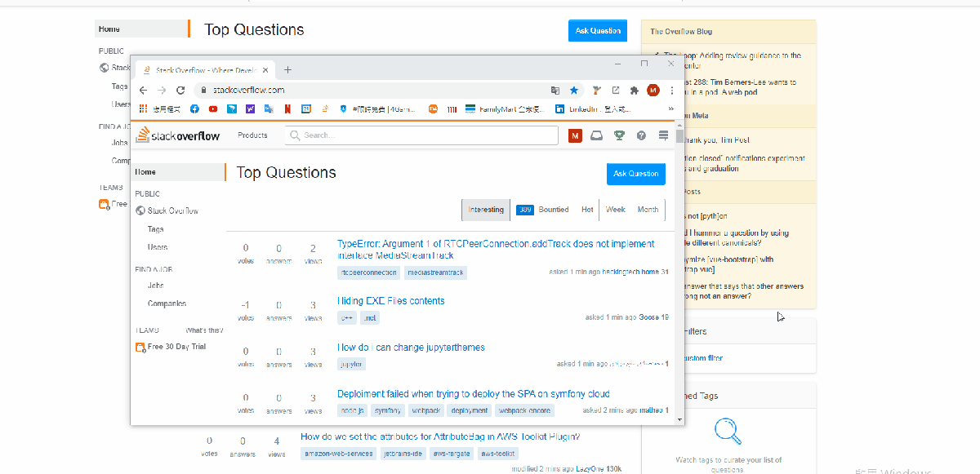Image resolution: width=980 pixels, height=474 pixels.
Task: Open the purple Yahoo bookmark icon
Action: pyautogui.click(x=250, y=109)
